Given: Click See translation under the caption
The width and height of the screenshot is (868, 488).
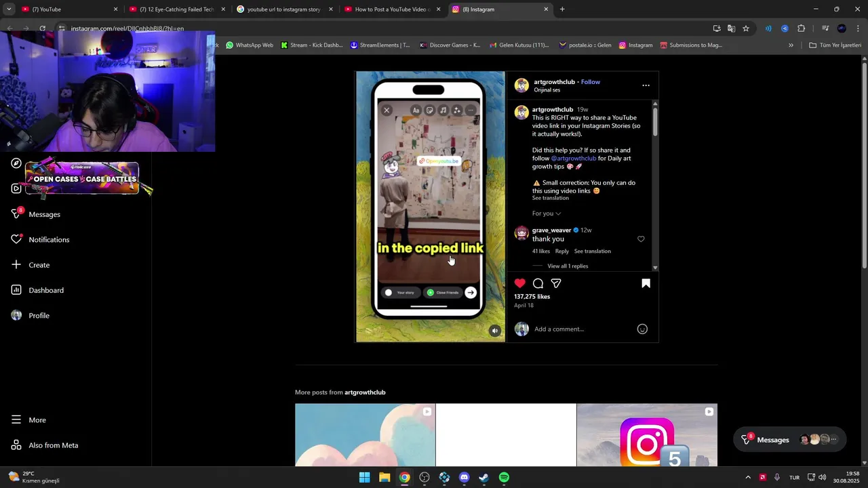Looking at the screenshot, I should 550,198.
